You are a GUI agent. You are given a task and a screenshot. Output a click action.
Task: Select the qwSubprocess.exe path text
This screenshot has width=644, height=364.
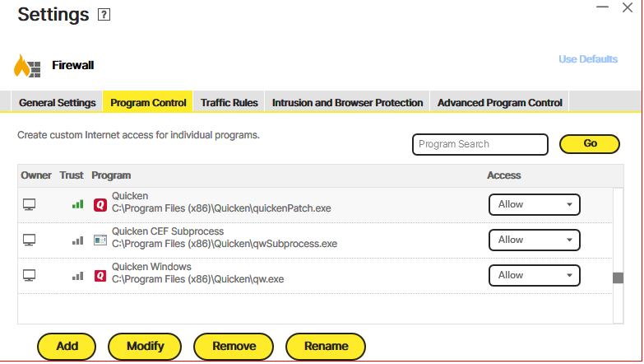coord(225,244)
